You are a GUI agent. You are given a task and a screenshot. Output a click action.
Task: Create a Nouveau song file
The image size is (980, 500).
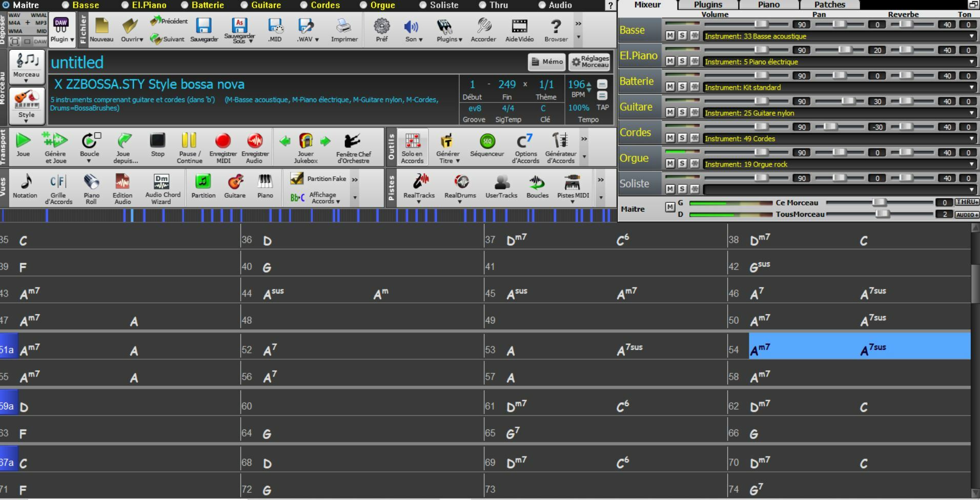click(101, 30)
